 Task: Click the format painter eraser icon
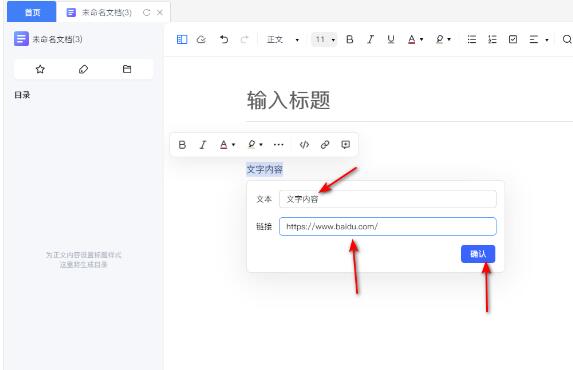point(201,39)
